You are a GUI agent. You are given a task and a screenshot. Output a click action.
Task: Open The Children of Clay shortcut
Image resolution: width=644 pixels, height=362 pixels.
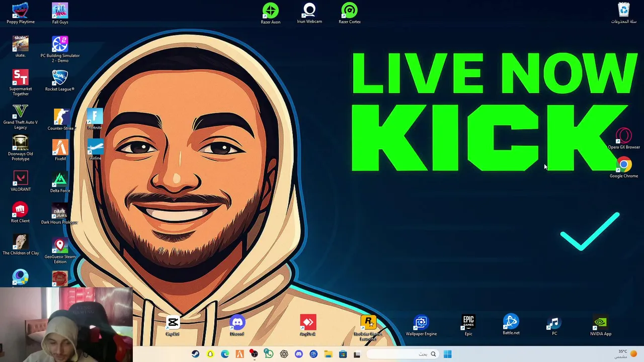[x=21, y=245]
